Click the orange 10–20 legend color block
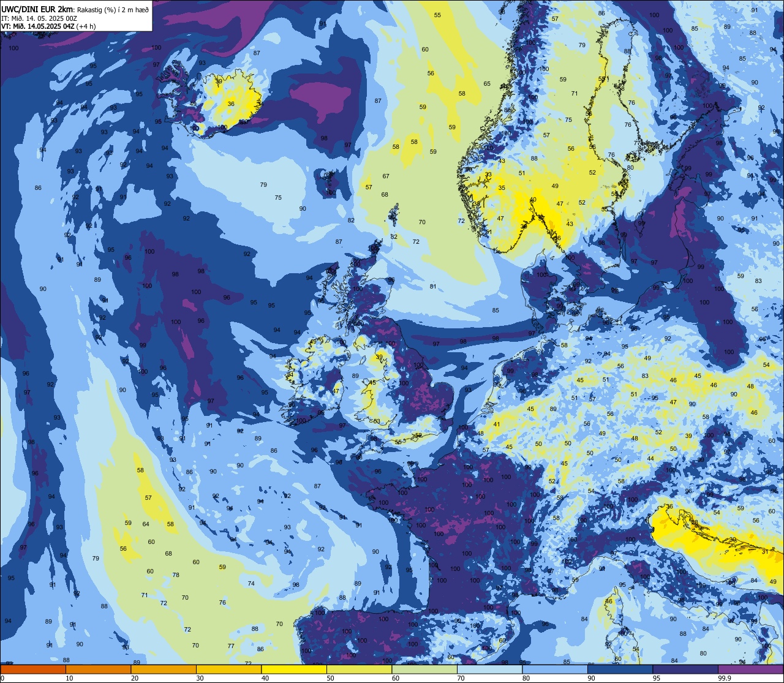 [x=98, y=669]
